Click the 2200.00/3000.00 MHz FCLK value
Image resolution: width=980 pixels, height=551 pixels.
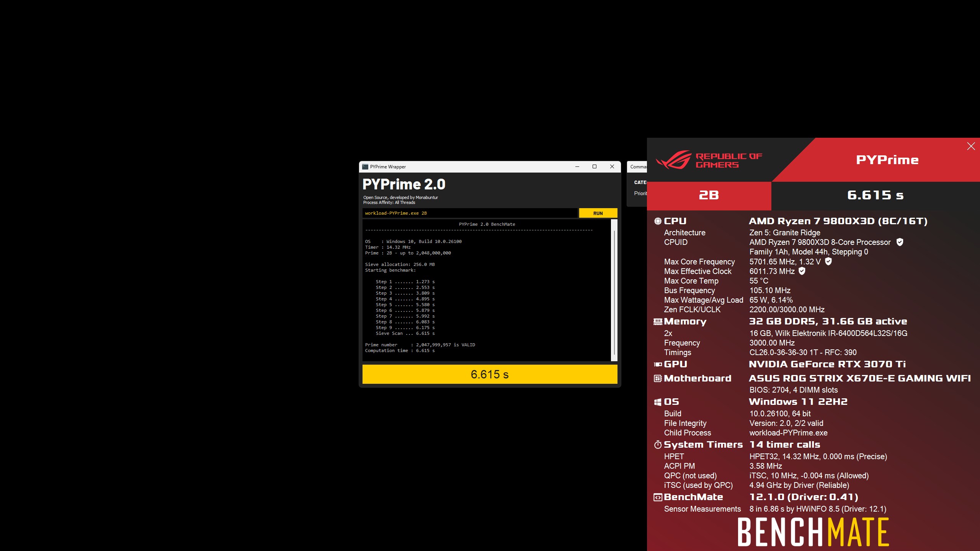coord(787,310)
